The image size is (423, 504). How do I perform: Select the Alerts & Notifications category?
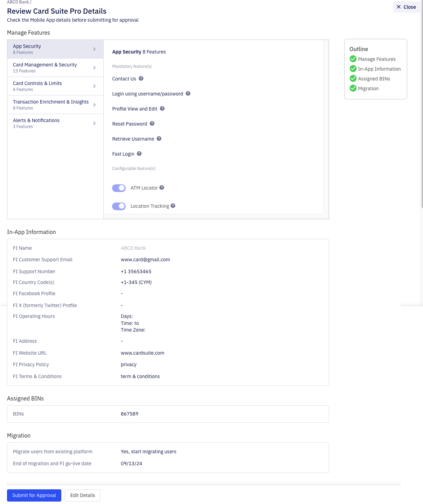55,123
